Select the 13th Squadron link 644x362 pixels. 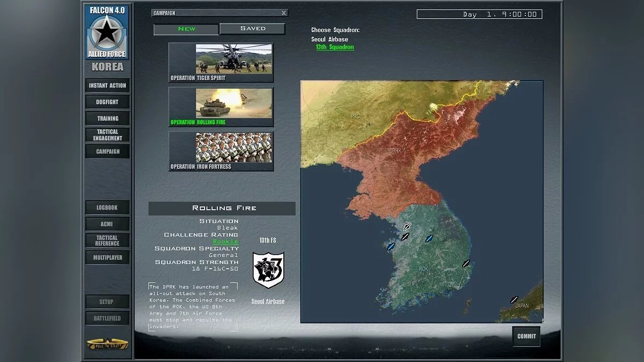[x=335, y=47]
